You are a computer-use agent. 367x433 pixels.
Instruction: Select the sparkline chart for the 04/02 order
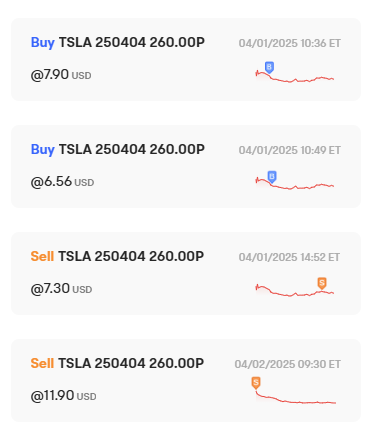[x=294, y=390]
